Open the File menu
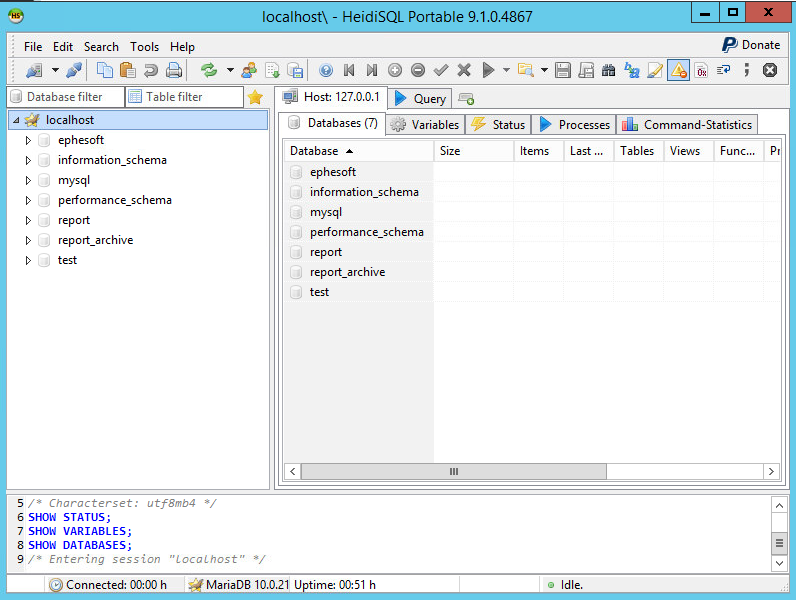This screenshot has width=796, height=600. pos(33,47)
